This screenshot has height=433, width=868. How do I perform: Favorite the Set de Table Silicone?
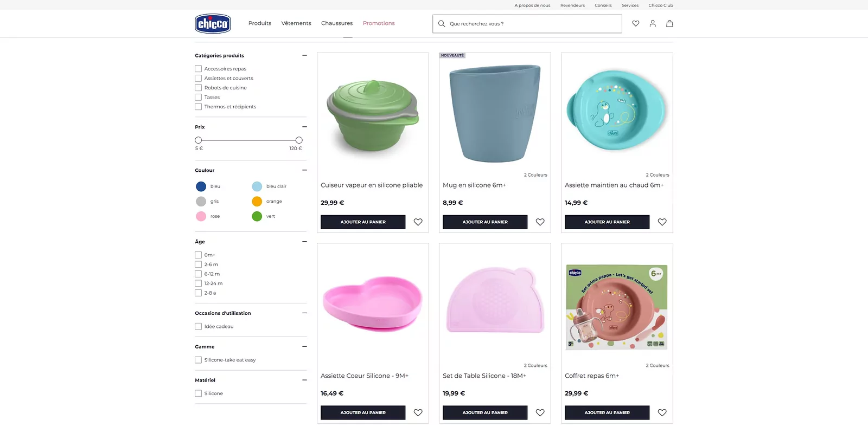pos(540,413)
